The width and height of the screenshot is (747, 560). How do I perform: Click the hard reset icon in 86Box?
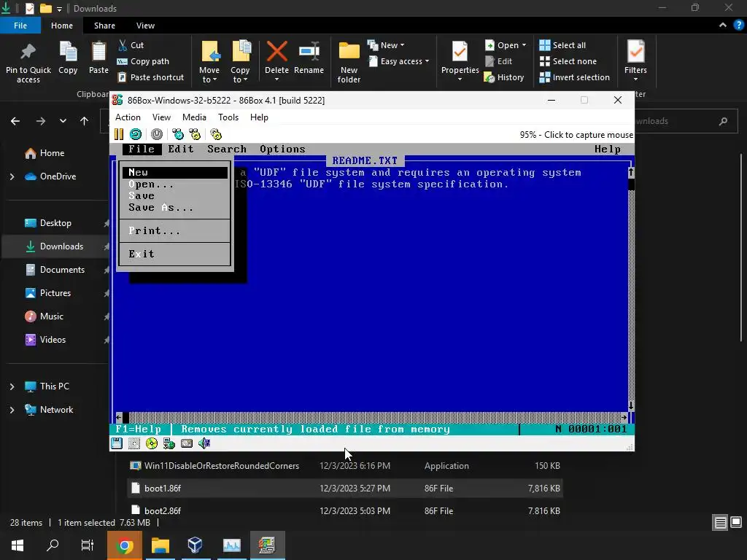point(136,134)
